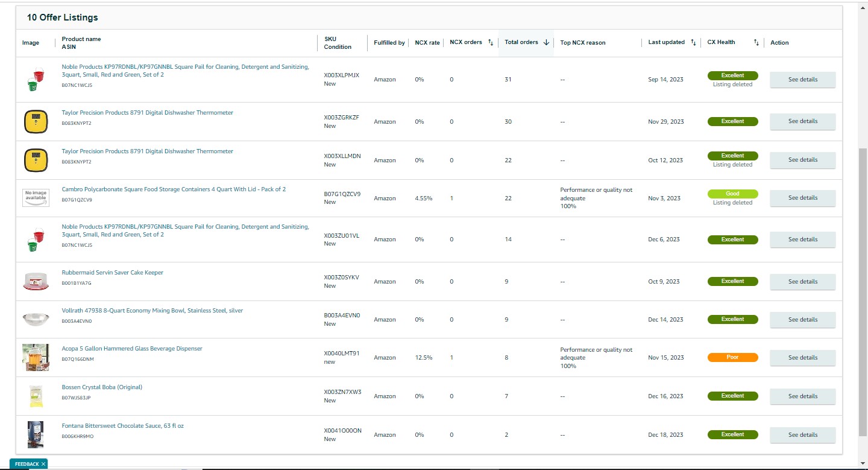Image resolution: width=868 pixels, height=470 pixels.
Task: Click the ASIN B001B1YA7G
Action: point(77,283)
